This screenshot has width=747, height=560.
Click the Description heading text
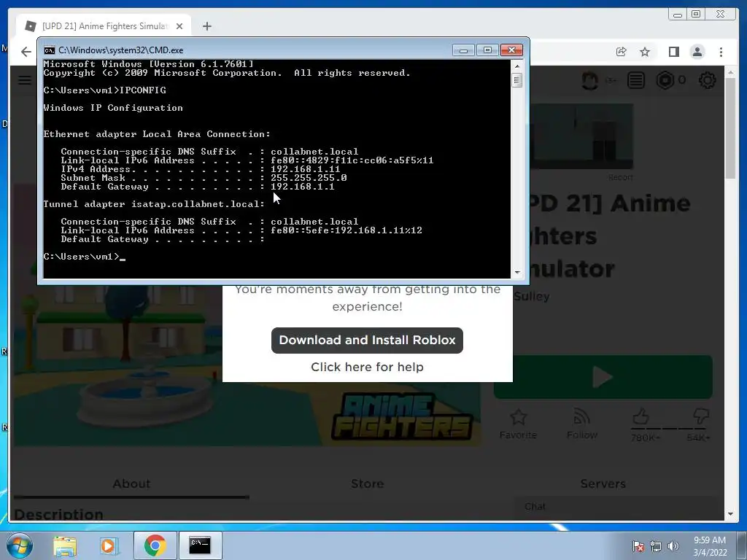coord(58,514)
